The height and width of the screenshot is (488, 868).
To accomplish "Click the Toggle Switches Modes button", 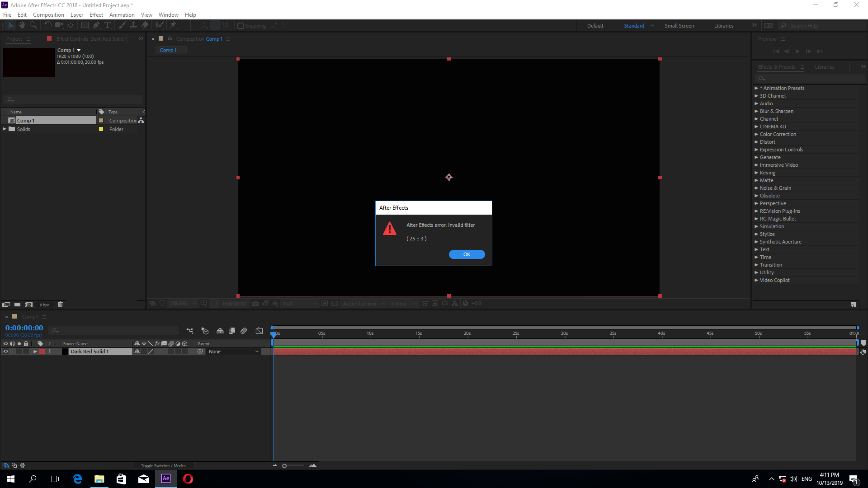I will click(x=164, y=465).
